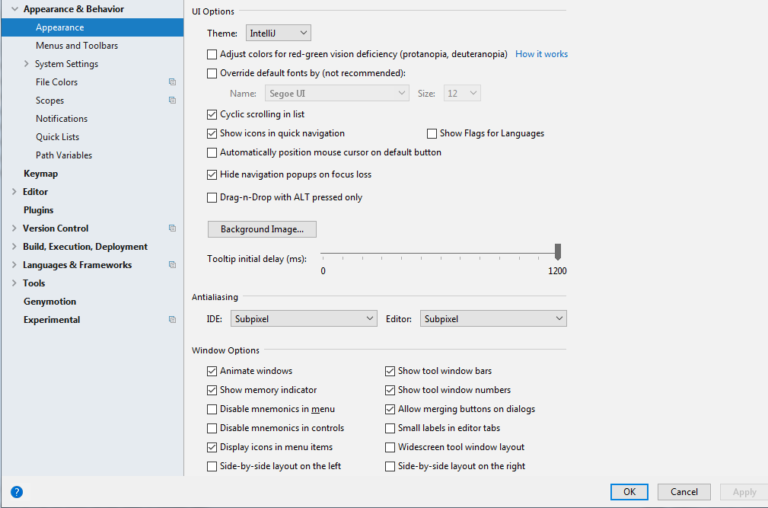
Task: Open the Editor antialiasing dropdown
Action: (493, 319)
